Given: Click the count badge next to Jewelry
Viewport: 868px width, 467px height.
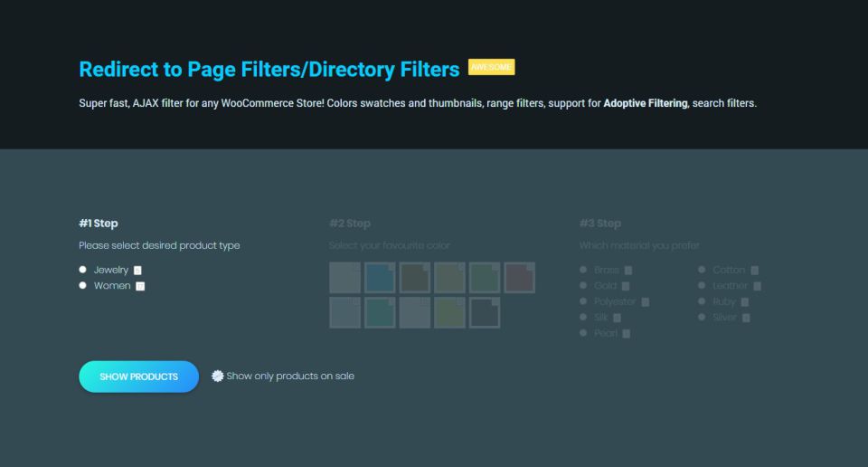Looking at the screenshot, I should (x=137, y=271).
